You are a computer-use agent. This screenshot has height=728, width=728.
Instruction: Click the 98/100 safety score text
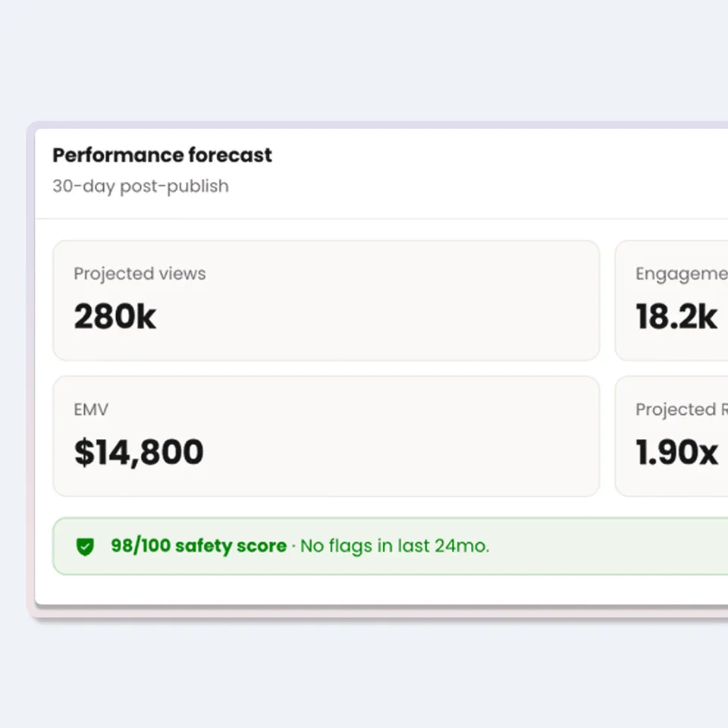[x=199, y=546]
